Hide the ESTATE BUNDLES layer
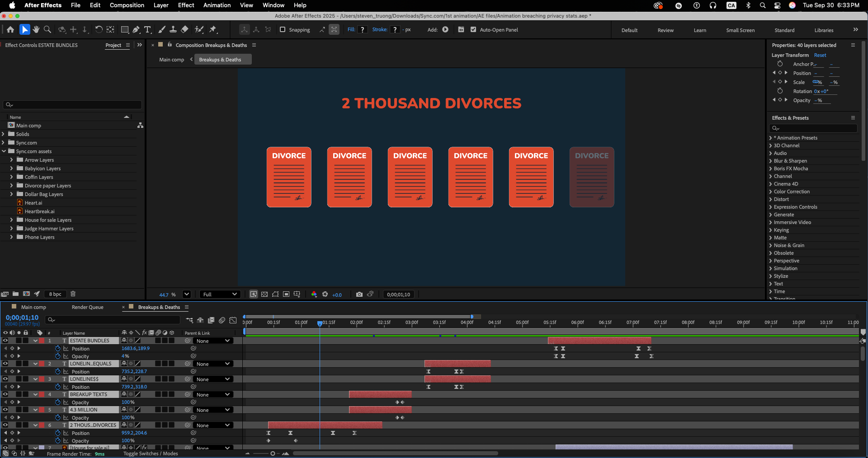This screenshot has width=868, height=458. (x=5, y=341)
